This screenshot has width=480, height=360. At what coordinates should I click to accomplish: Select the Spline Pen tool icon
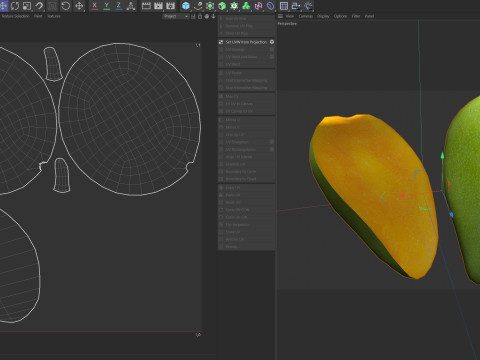click(x=198, y=6)
